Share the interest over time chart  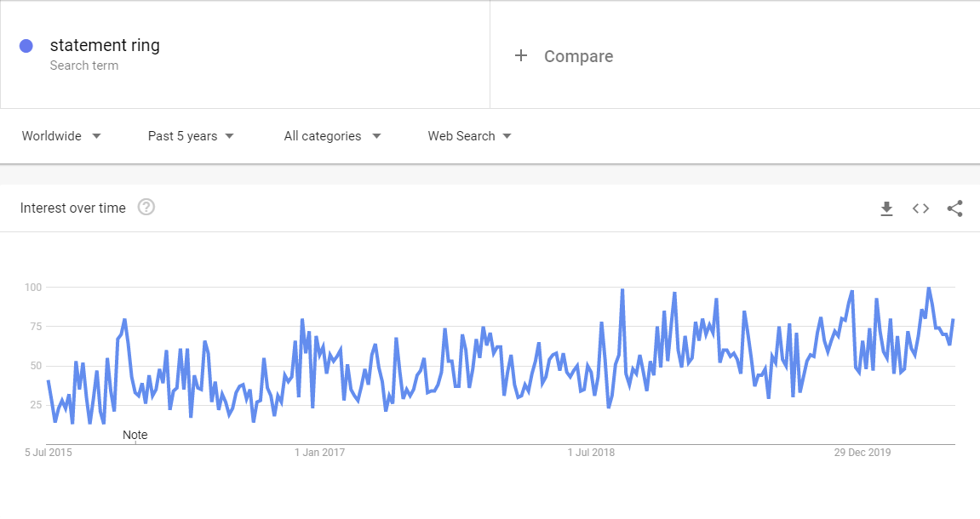coord(954,208)
